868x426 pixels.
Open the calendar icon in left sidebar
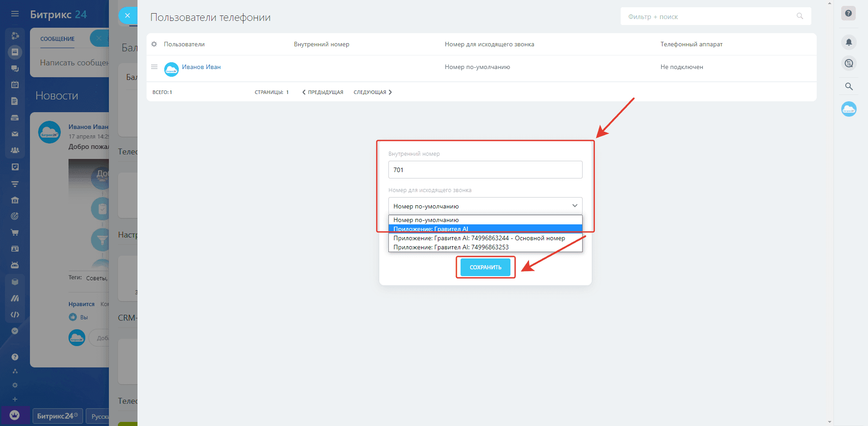(x=15, y=84)
